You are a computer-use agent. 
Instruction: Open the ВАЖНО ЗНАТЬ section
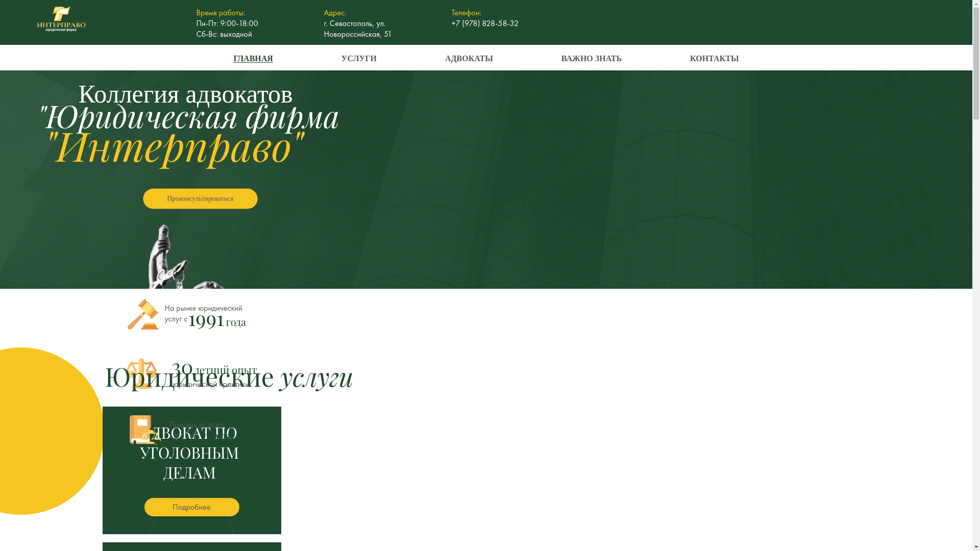pyautogui.click(x=592, y=59)
